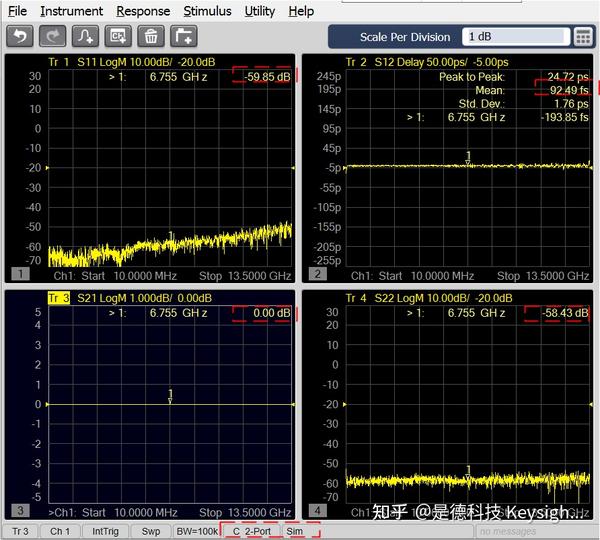Image resolution: width=600 pixels, height=540 pixels.
Task: Open the Utility menu
Action: [260, 11]
